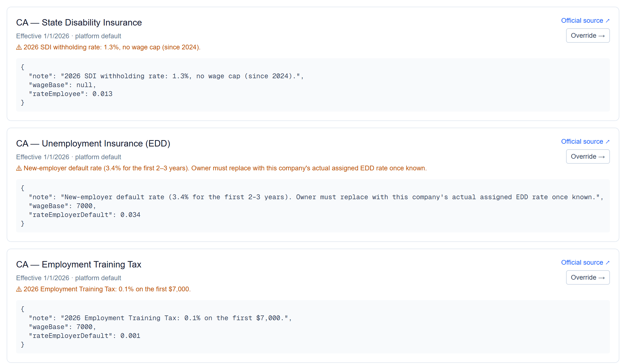Viewport: 626px width, 364px height.
Task: Click the effective date text under Unemployment Insurance (EDD)
Action: pyautogui.click(x=69, y=157)
